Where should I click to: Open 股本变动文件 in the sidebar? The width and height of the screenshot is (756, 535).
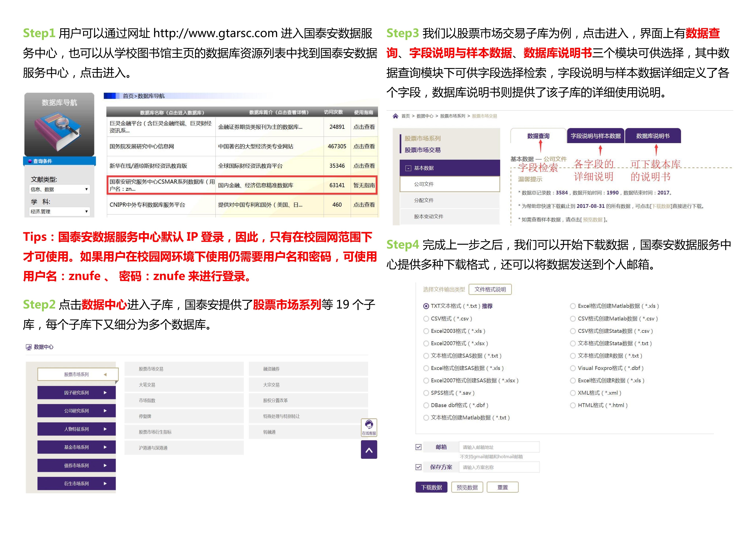point(450,217)
